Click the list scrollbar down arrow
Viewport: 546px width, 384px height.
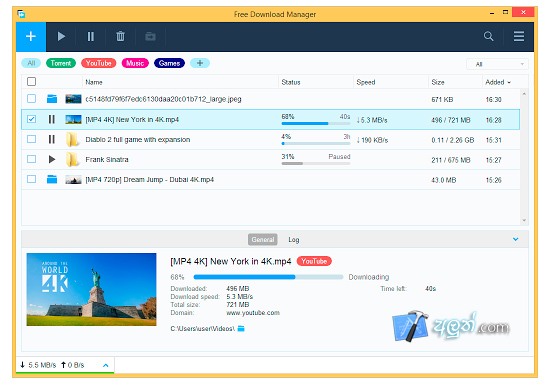point(524,220)
